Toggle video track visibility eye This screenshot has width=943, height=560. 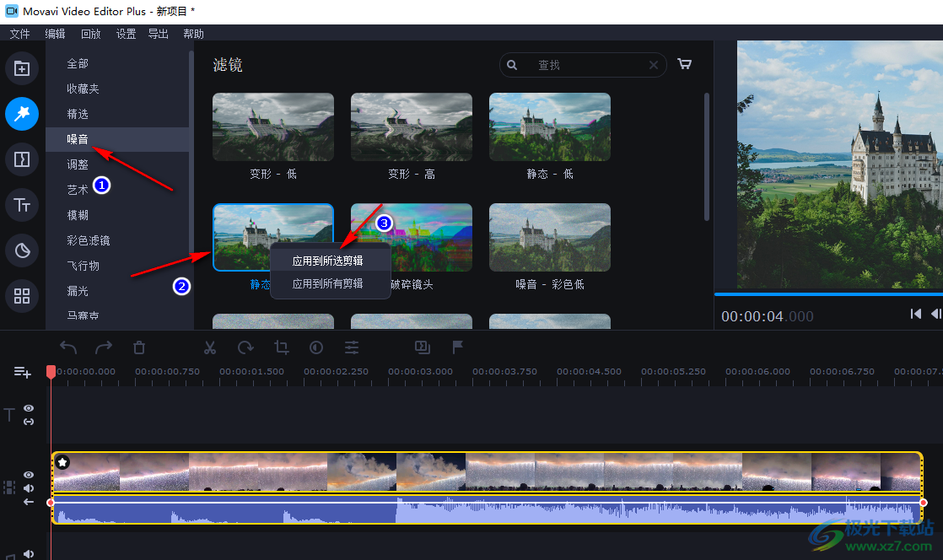click(29, 475)
